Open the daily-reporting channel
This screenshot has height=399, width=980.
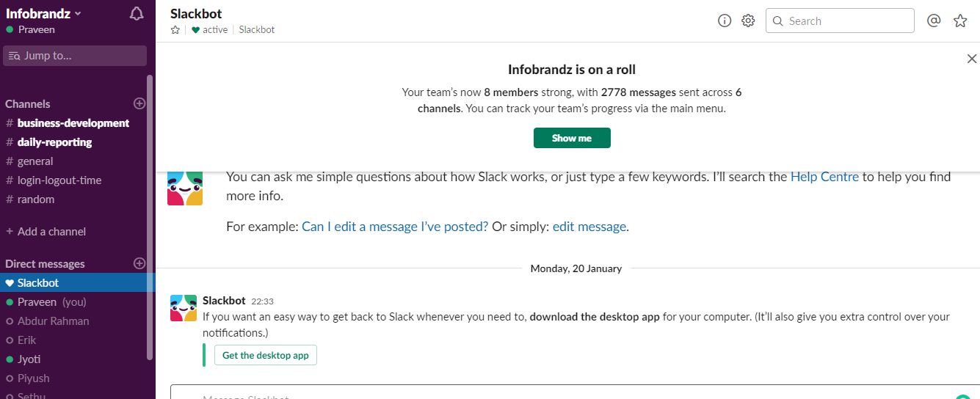point(55,142)
